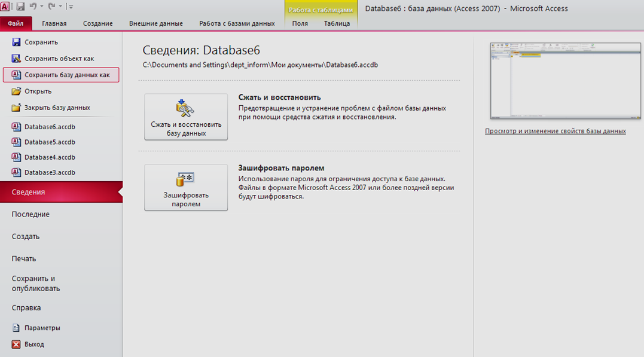Click the Выход red X icon
644x357 pixels.
point(16,344)
